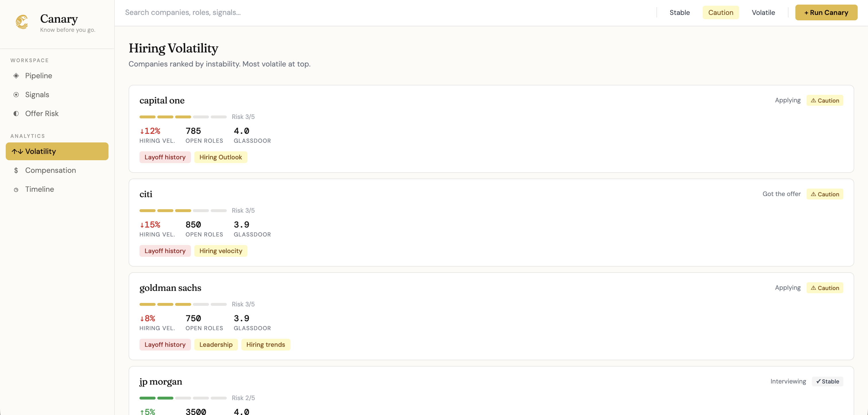
Task: Click the Run Canary button
Action: (826, 12)
